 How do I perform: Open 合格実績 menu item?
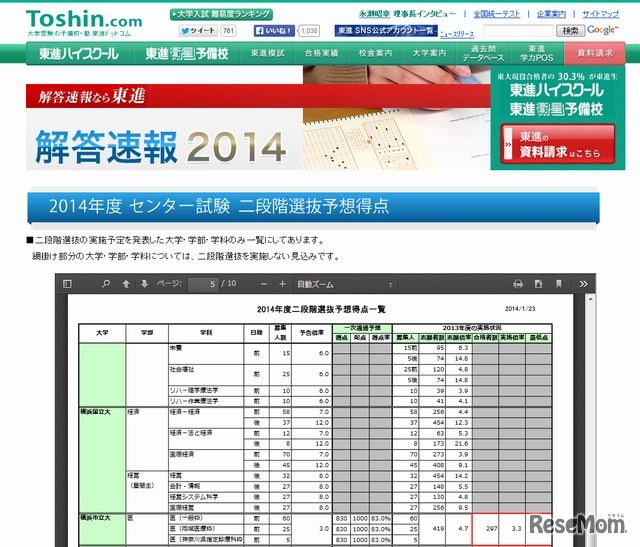click(x=322, y=53)
